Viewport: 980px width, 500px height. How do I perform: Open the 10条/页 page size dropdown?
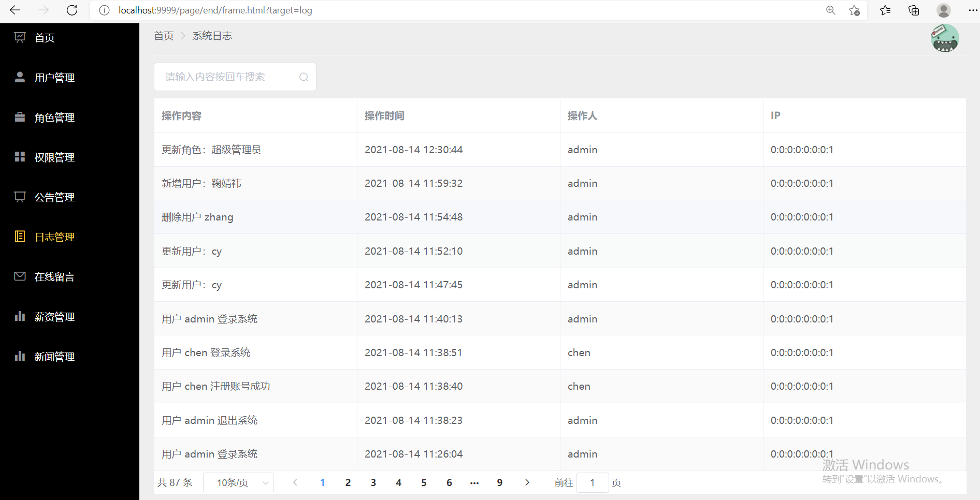click(x=238, y=482)
